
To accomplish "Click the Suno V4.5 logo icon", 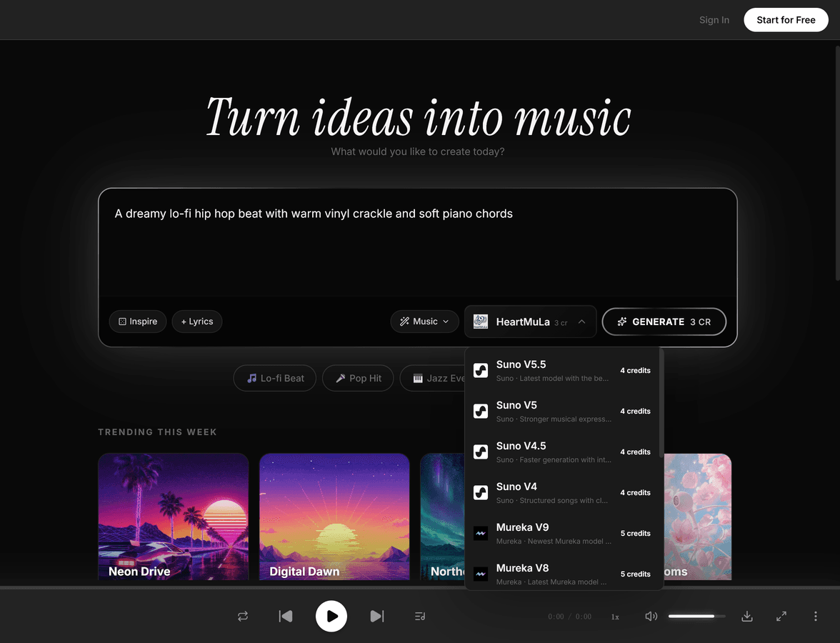I will pyautogui.click(x=481, y=452).
